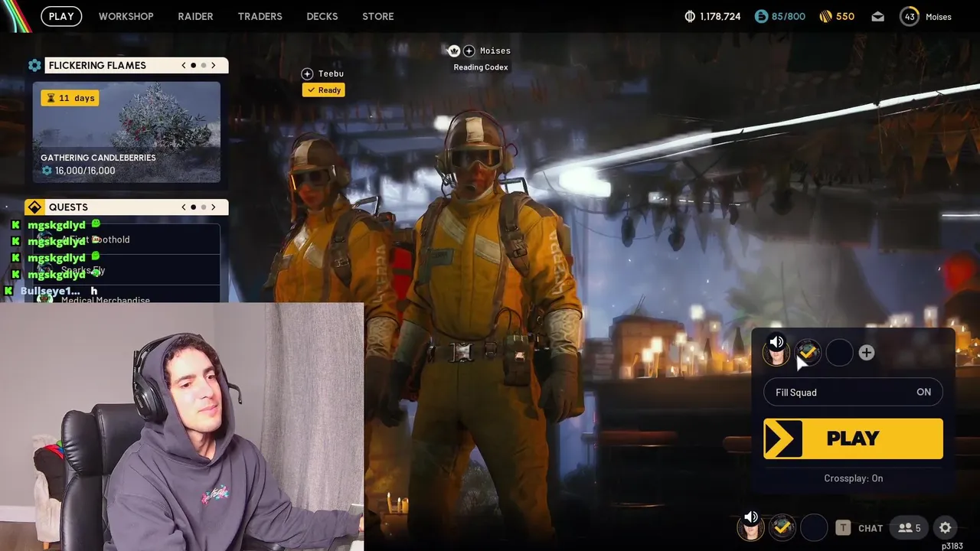Open the PLAY tab in top navigation
The height and width of the screenshot is (551, 980).
(x=61, y=16)
